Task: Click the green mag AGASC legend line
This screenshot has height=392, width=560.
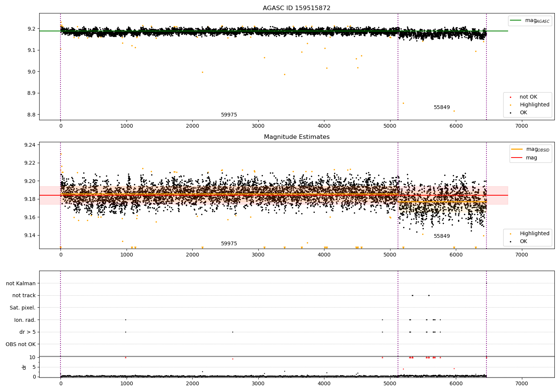Action: [516, 21]
